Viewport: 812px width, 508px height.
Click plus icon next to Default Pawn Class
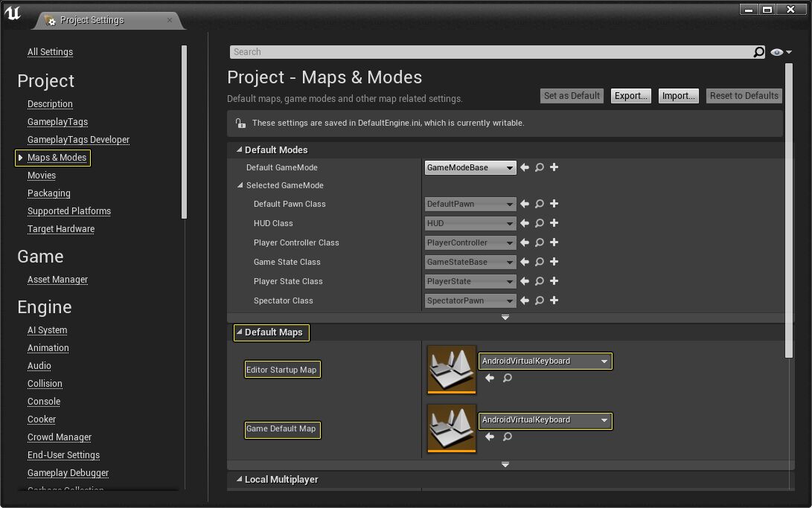(554, 204)
